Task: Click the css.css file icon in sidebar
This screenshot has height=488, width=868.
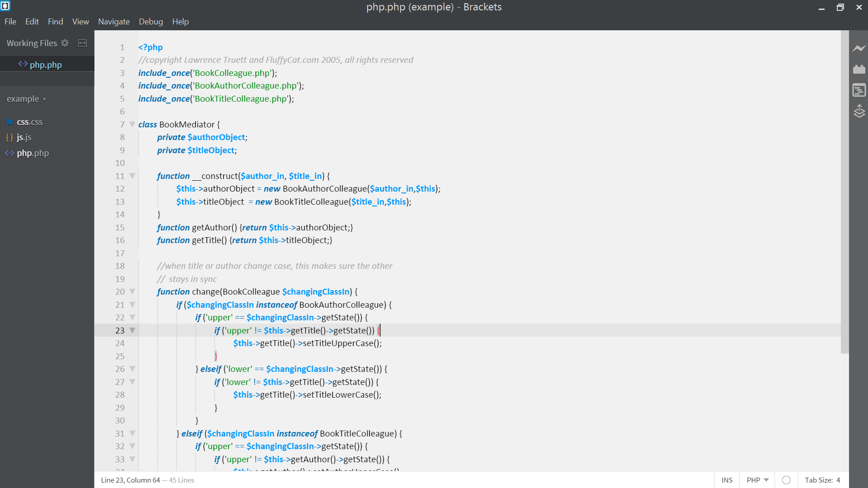Action: click(9, 122)
